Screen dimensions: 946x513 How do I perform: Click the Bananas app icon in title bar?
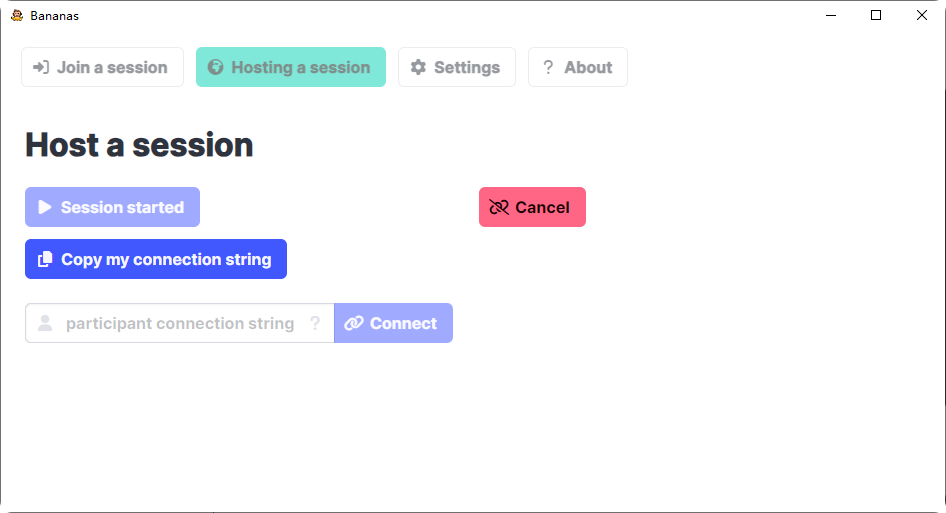(x=17, y=15)
